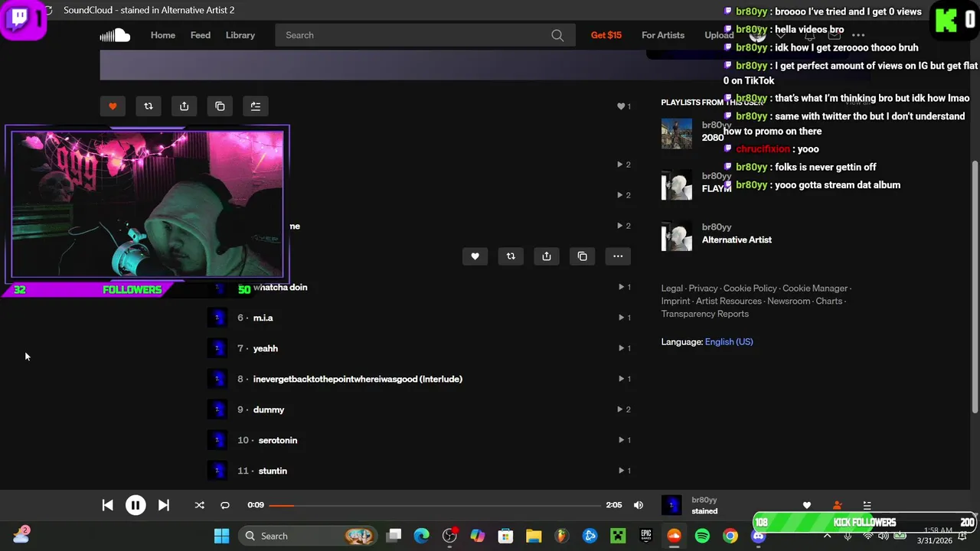Open the Windows Start menu
The height and width of the screenshot is (551, 980).
click(x=221, y=536)
